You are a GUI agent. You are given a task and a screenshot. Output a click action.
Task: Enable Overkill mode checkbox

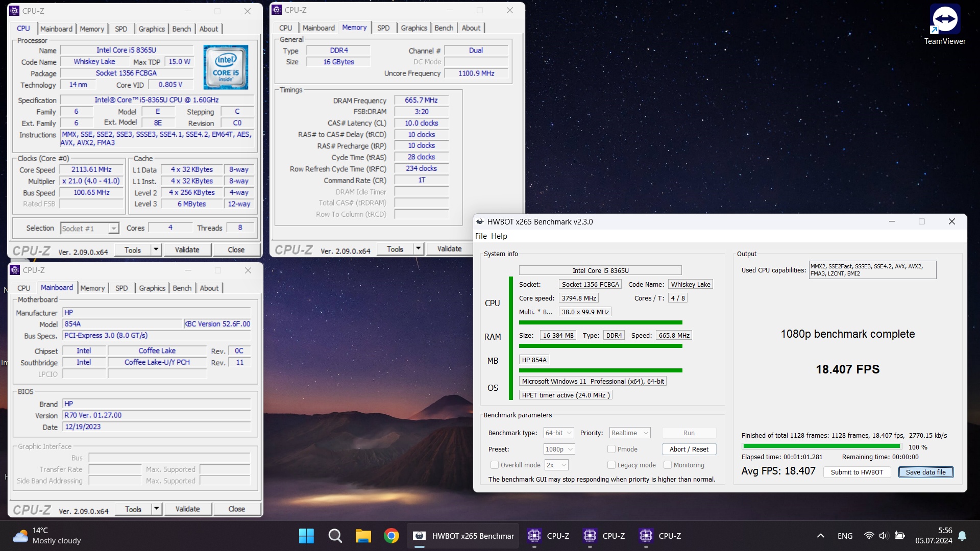tap(494, 465)
